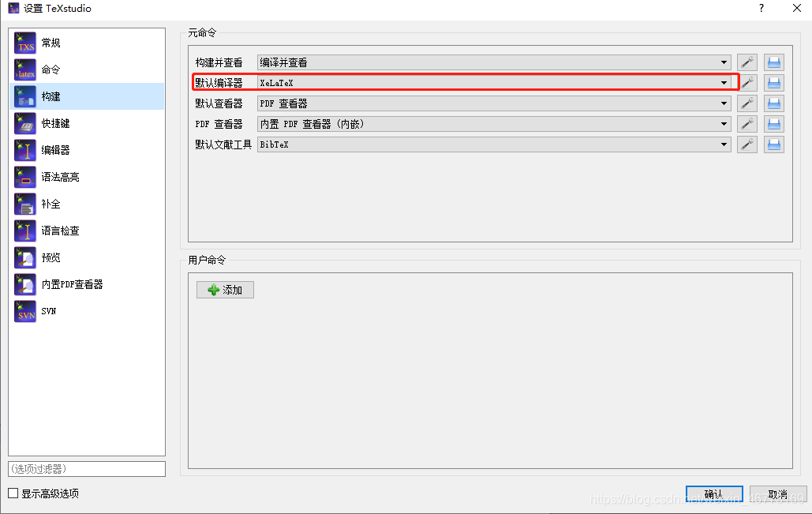Select 命令 settings page
This screenshot has width=812, height=514.
point(87,70)
